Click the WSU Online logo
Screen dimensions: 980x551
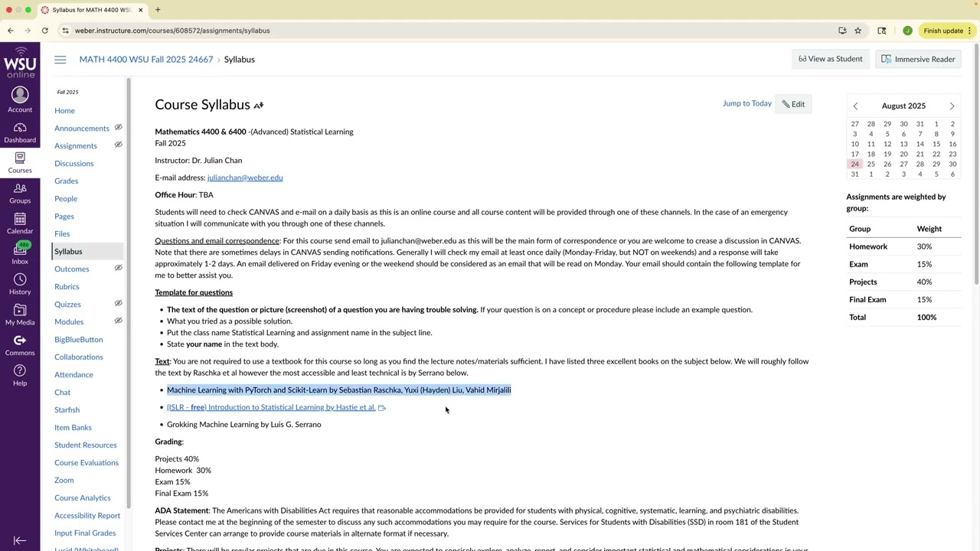(20, 62)
